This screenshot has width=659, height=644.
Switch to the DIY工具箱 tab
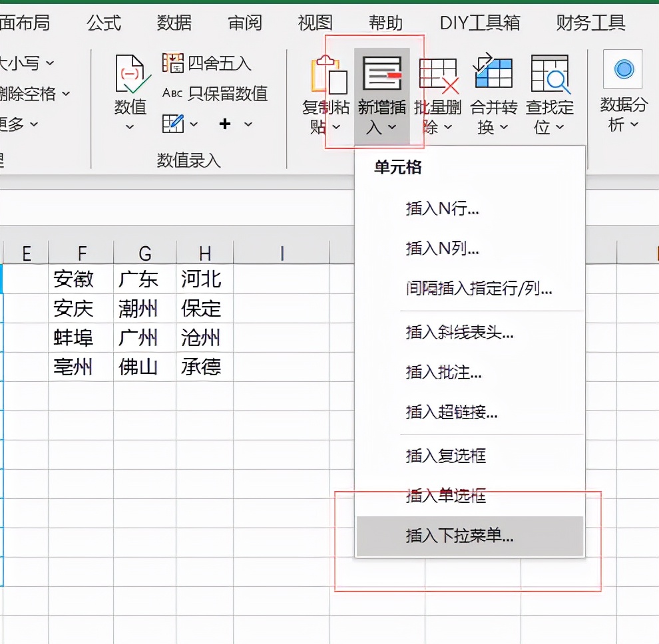(480, 23)
